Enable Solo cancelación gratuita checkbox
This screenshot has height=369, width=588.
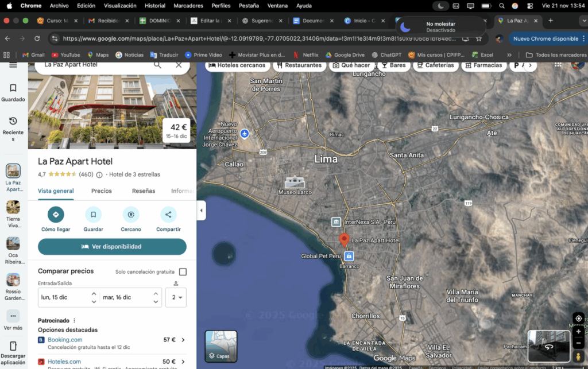click(183, 272)
